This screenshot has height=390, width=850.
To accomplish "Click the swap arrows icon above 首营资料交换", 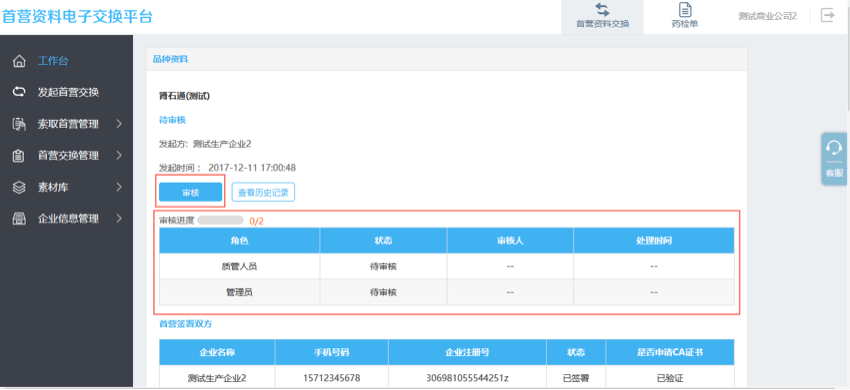I will tap(602, 10).
